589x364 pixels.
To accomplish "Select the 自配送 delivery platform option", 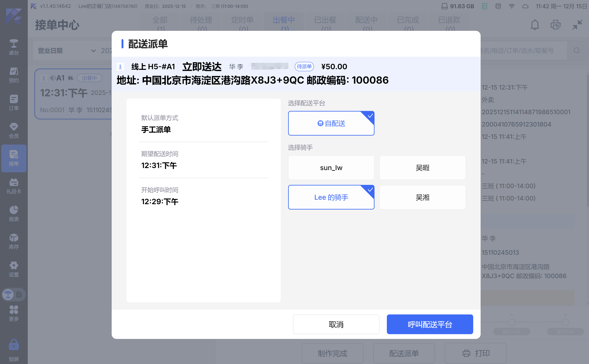I will [x=331, y=123].
